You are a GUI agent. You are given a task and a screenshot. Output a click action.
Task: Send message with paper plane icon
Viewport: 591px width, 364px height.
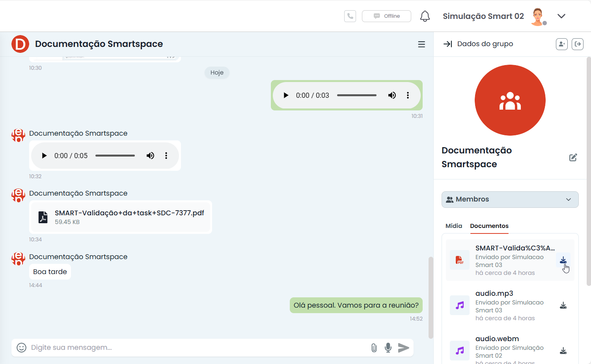coord(403,347)
